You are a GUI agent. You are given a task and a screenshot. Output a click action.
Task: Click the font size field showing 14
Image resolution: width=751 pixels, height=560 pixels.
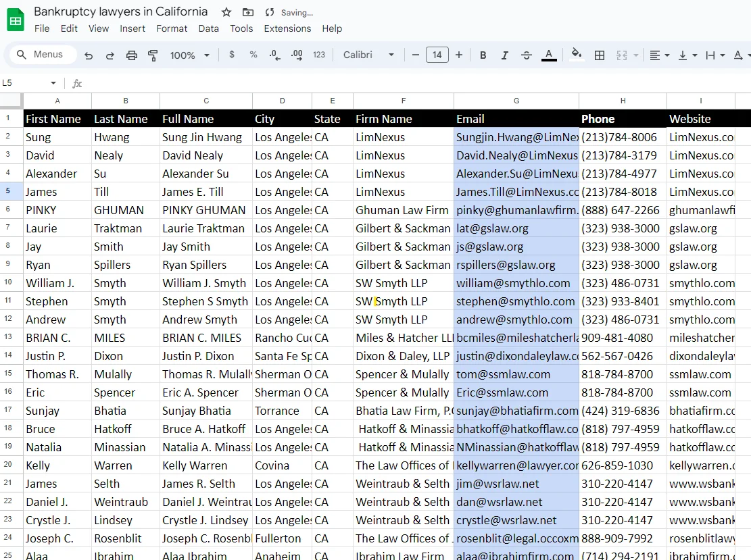[437, 55]
